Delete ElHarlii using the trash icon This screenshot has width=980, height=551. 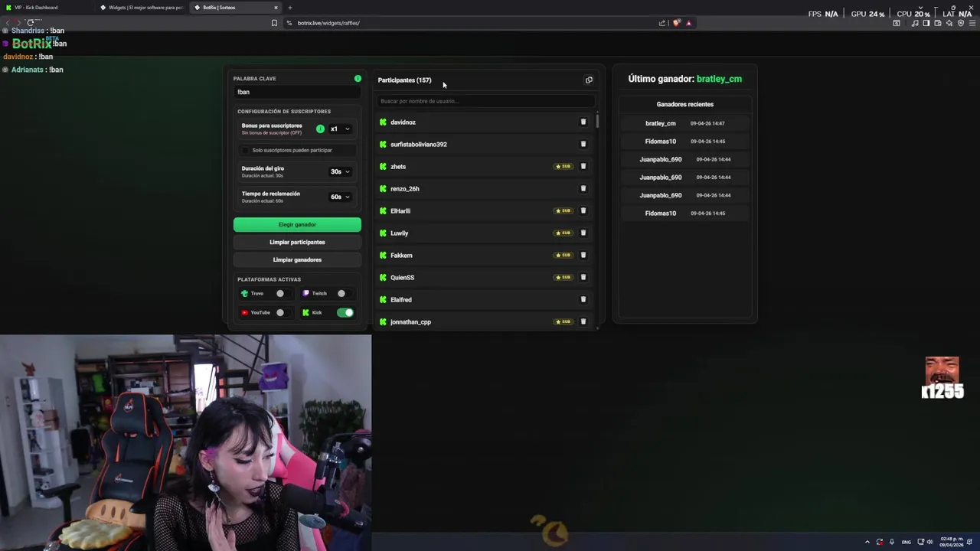tap(583, 210)
